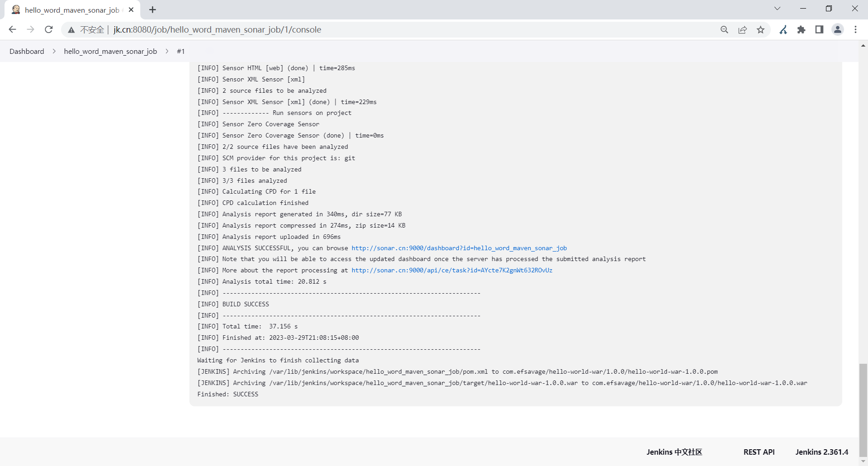Viewport: 868px width, 466px height.
Task: Minimize the browser window
Action: [x=803, y=9]
